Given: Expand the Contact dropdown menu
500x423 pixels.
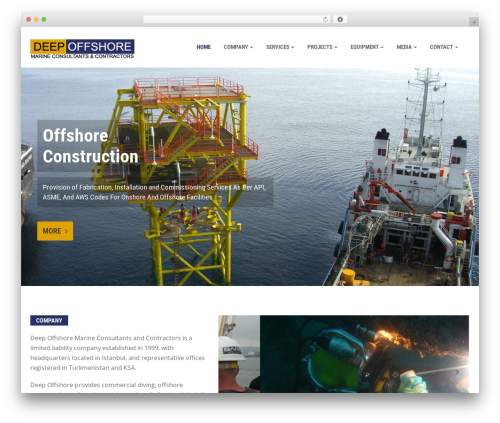Looking at the screenshot, I should point(444,47).
